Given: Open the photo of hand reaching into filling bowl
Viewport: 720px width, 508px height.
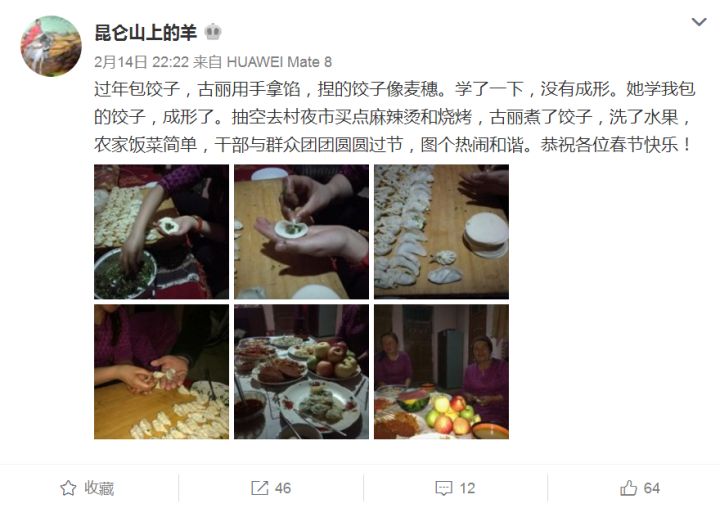Looking at the screenshot, I should click(161, 232).
